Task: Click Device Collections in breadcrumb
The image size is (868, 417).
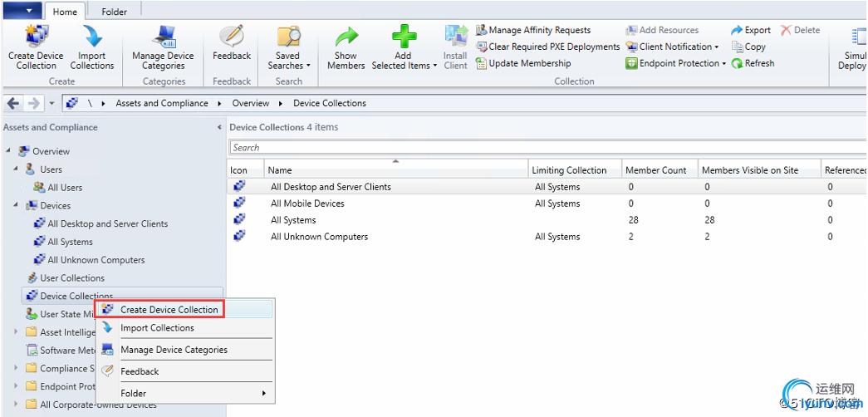Action: click(330, 103)
